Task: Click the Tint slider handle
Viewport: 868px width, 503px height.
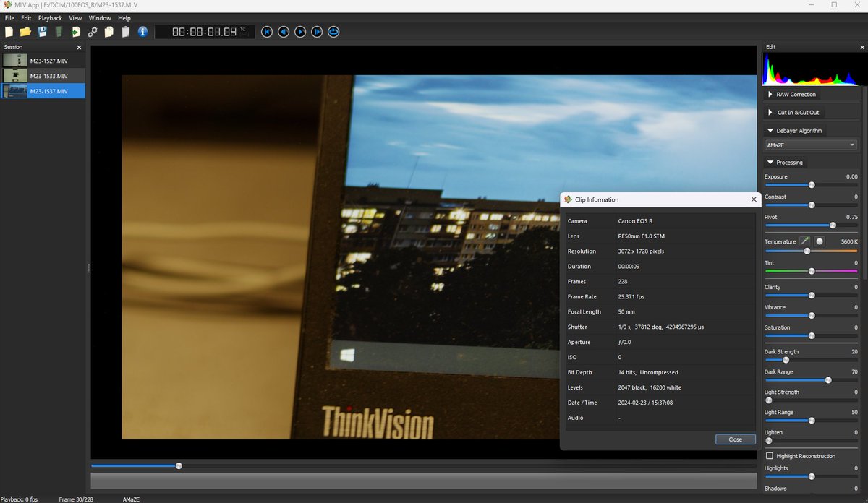Action: click(812, 271)
